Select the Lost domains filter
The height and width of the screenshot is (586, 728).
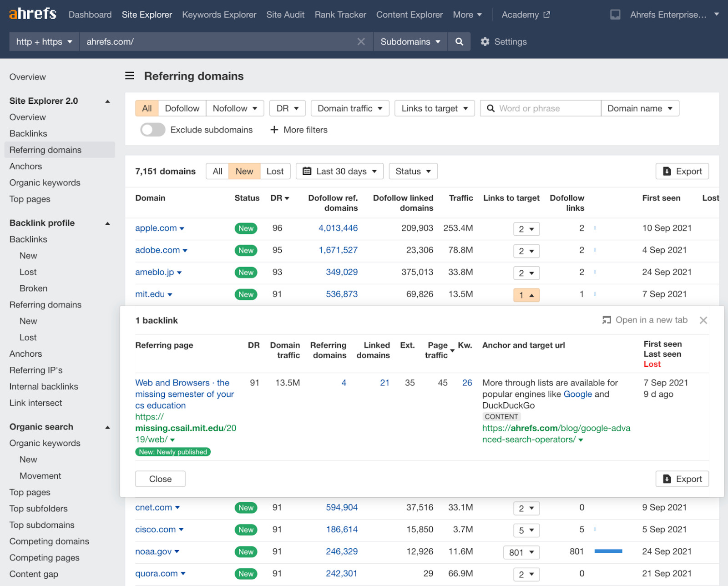tap(275, 172)
